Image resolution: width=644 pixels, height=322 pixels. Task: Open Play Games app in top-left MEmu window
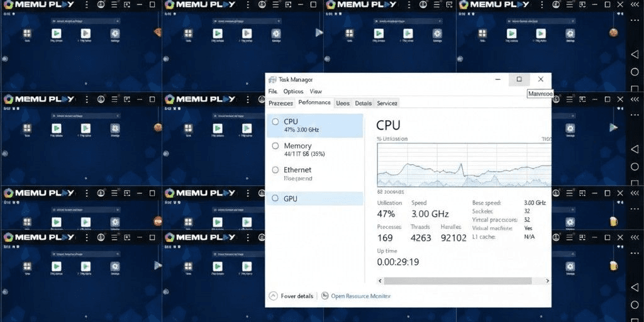click(86, 34)
